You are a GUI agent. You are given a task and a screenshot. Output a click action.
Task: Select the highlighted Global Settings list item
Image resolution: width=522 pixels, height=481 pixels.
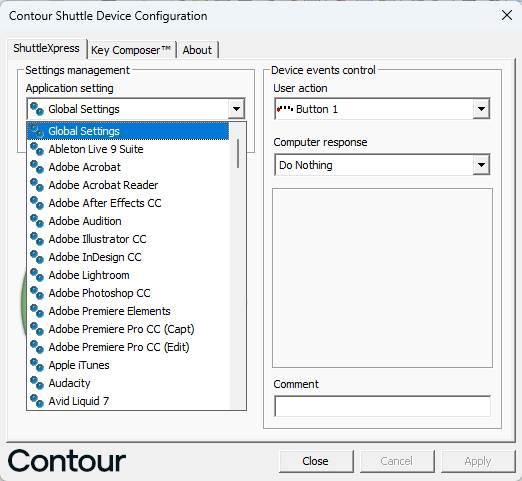[128, 131]
